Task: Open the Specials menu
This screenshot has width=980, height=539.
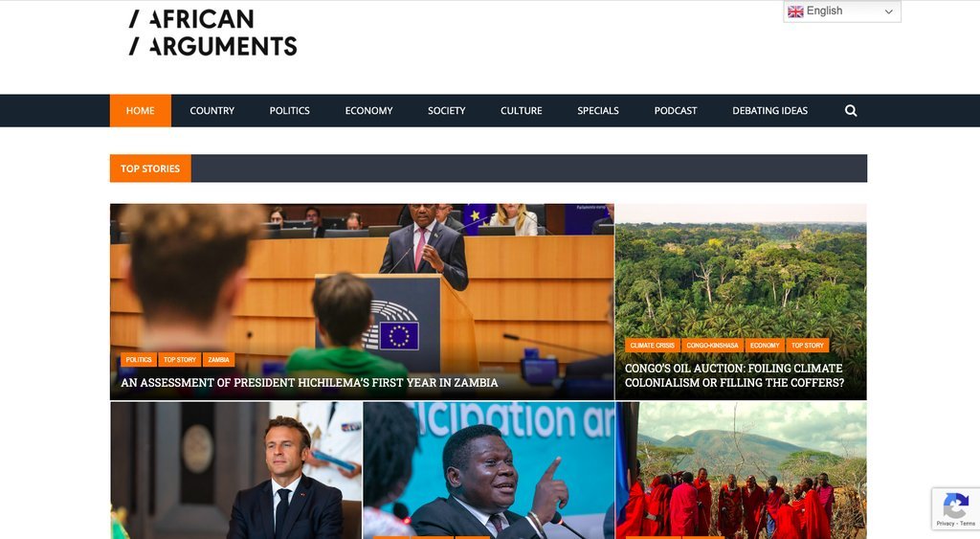Action: [x=598, y=111]
